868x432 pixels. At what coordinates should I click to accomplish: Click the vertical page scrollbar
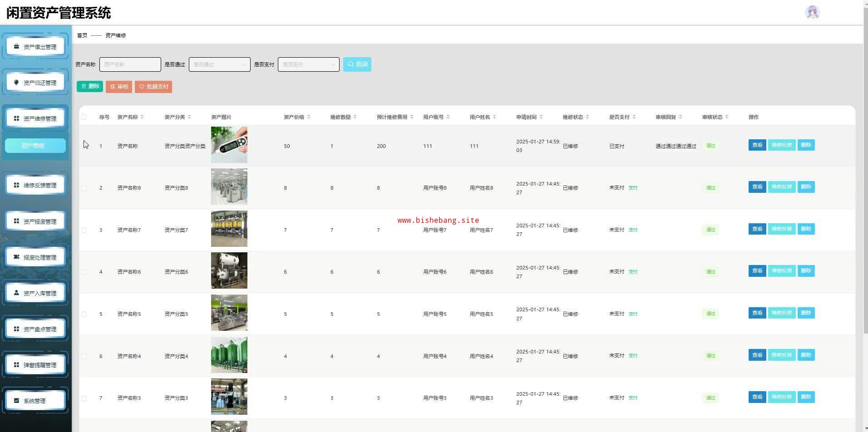pyautogui.click(x=865, y=182)
